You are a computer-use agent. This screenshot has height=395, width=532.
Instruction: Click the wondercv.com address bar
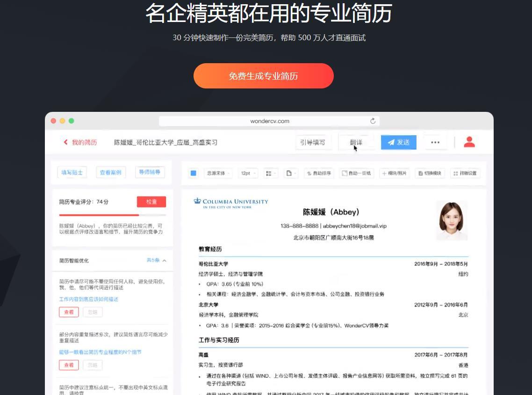(269, 121)
